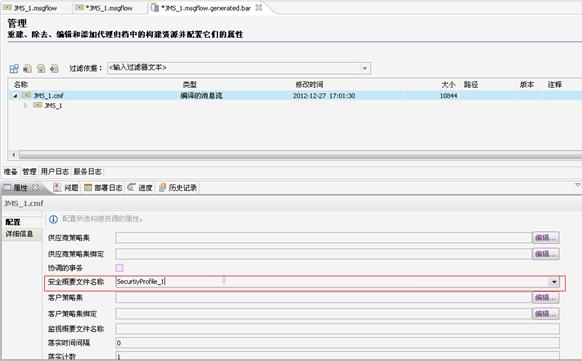The image size is (582, 361).
Task: Sort by the 修改时间 column header
Action: click(x=309, y=85)
